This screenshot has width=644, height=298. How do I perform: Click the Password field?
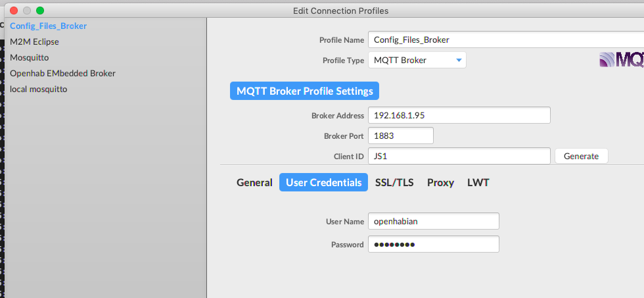point(433,244)
